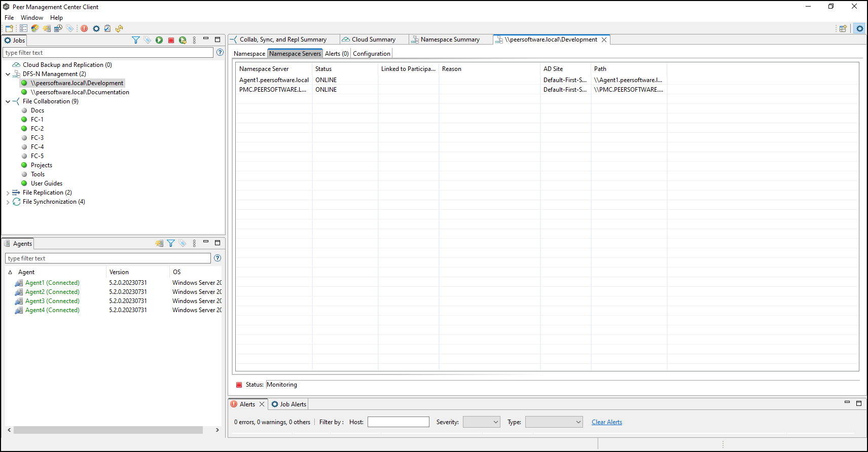Expand the File Replication tree node

coord(8,193)
